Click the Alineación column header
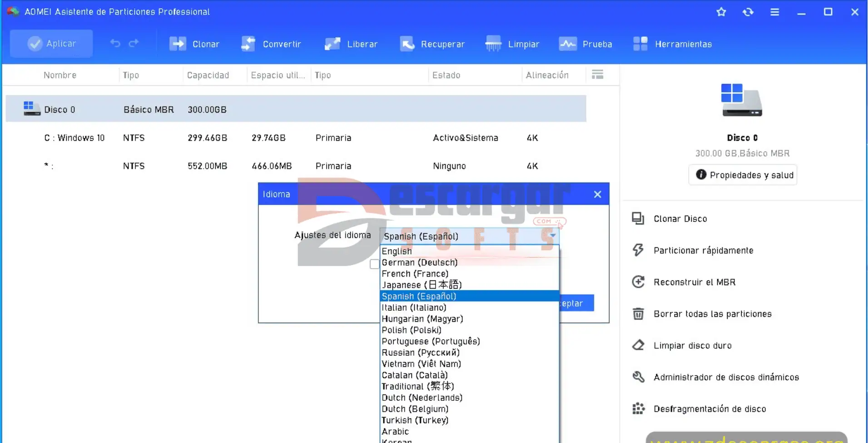The image size is (868, 443). 547,75
